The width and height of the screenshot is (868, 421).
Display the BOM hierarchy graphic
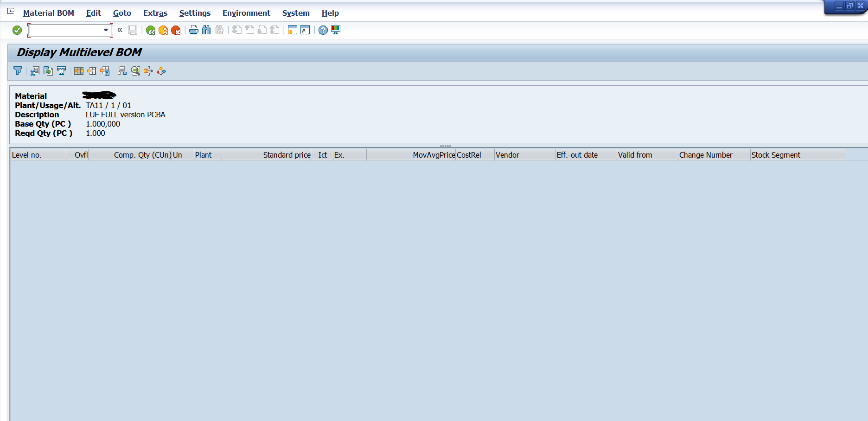(122, 71)
